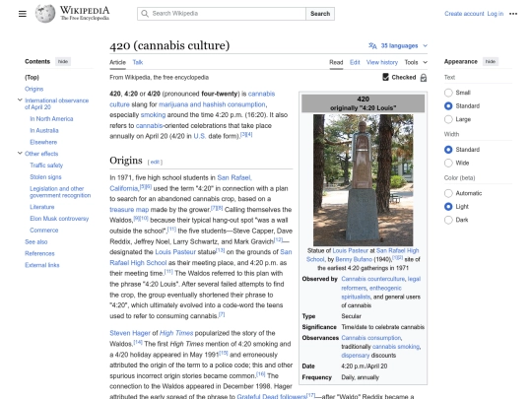532x399 pixels.
Task: Select Light color mode
Action: point(448,206)
